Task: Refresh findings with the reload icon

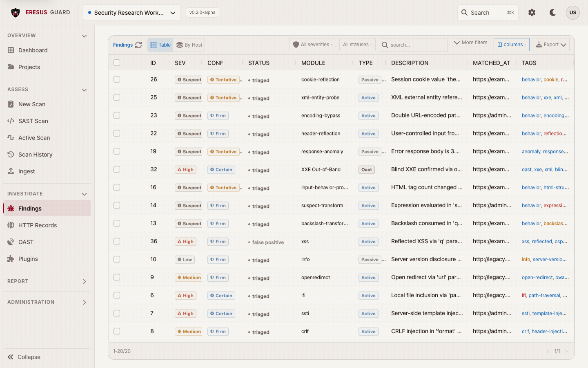Action: pyautogui.click(x=138, y=45)
